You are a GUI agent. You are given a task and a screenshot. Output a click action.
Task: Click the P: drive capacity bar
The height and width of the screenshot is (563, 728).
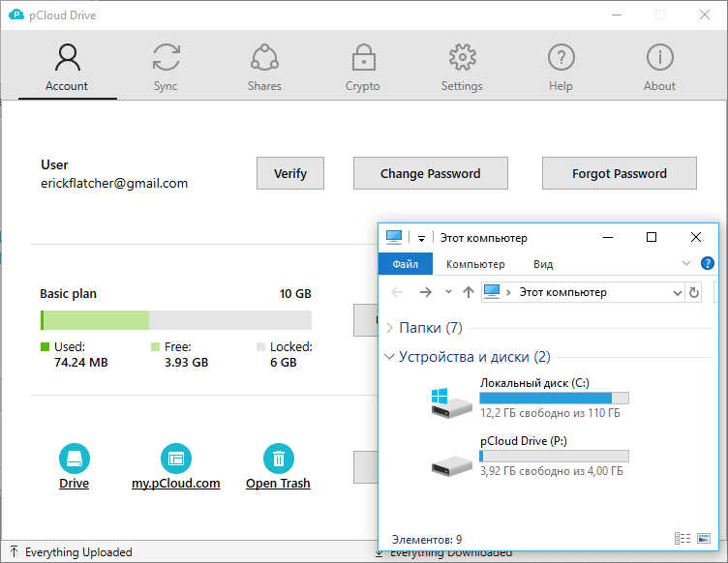pyautogui.click(x=555, y=456)
